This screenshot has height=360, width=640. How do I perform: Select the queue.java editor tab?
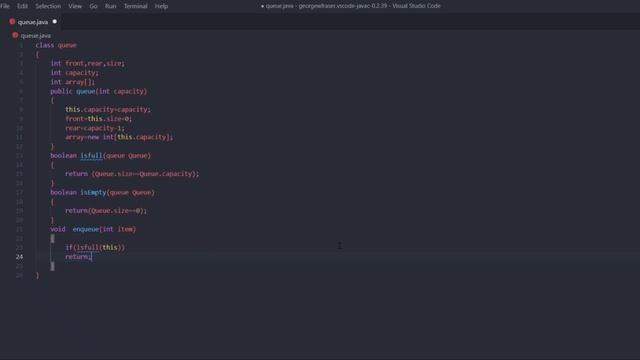[x=33, y=22]
